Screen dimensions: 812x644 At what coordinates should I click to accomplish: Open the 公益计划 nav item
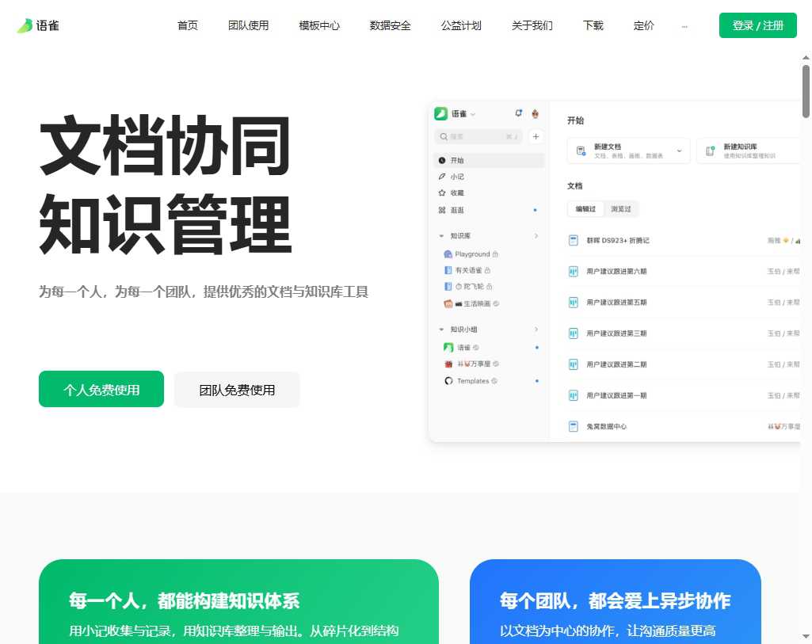[461, 25]
